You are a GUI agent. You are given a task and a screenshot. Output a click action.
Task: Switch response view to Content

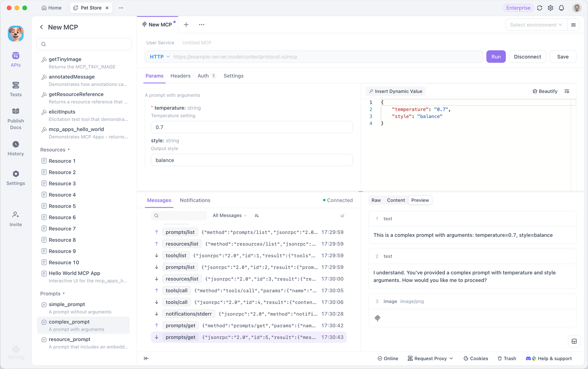[x=396, y=200]
